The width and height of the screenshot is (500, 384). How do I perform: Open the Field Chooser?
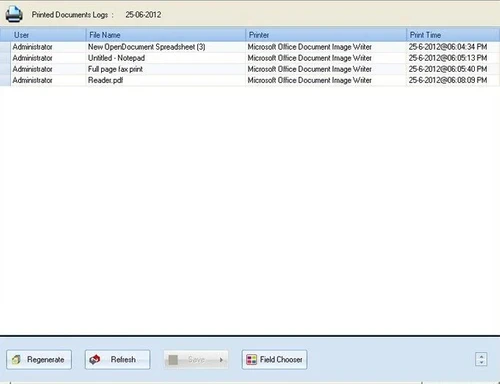274,359
